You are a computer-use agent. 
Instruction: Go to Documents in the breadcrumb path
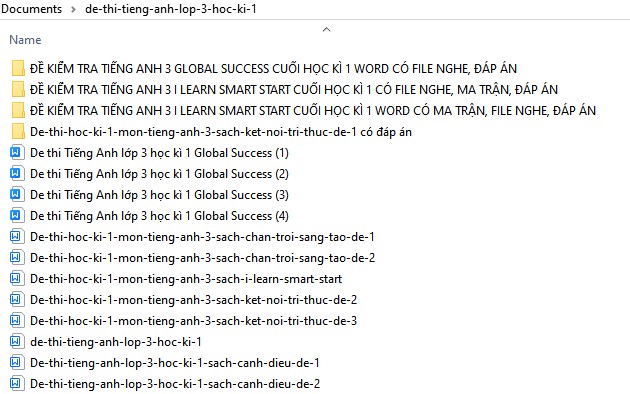pyautogui.click(x=31, y=9)
